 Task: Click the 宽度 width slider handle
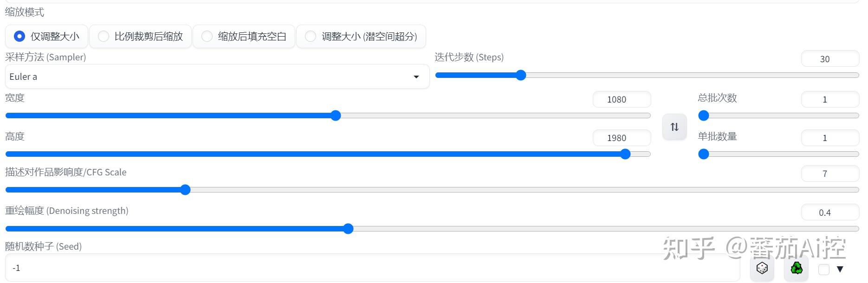click(x=336, y=116)
